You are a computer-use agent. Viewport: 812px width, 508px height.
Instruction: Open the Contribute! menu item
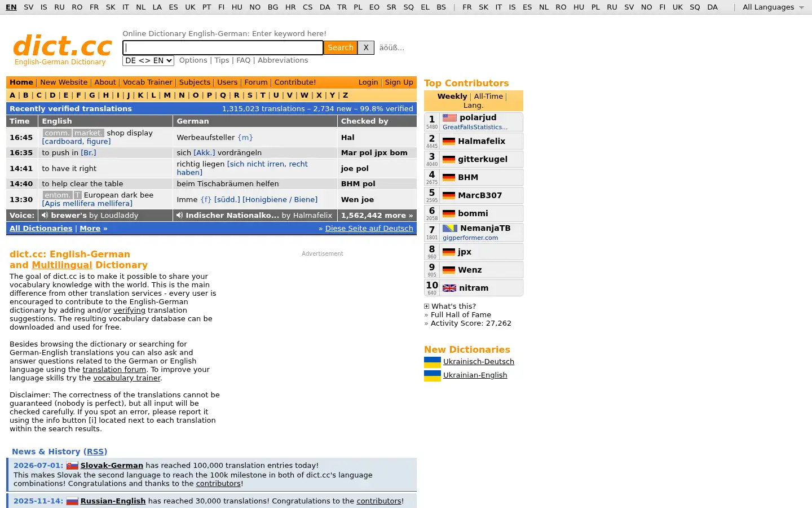(x=295, y=82)
